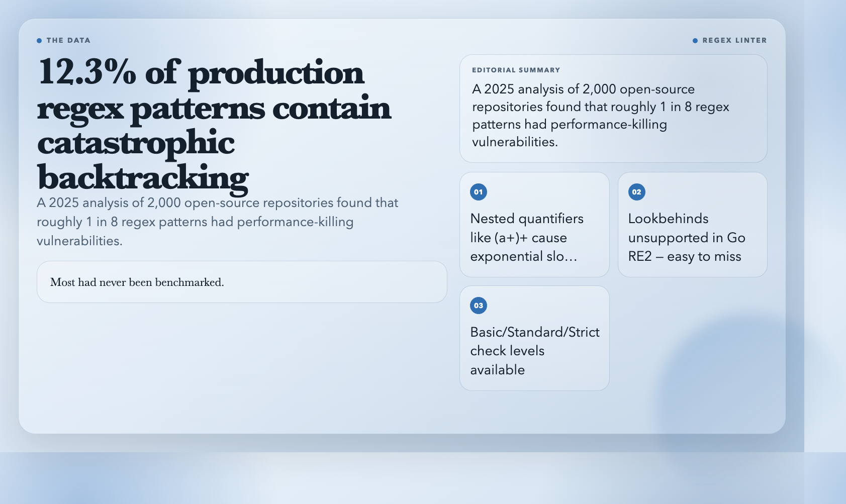Open the Nested quantifiers card
Screen dimensions: 846x504
pyautogui.click(x=534, y=225)
